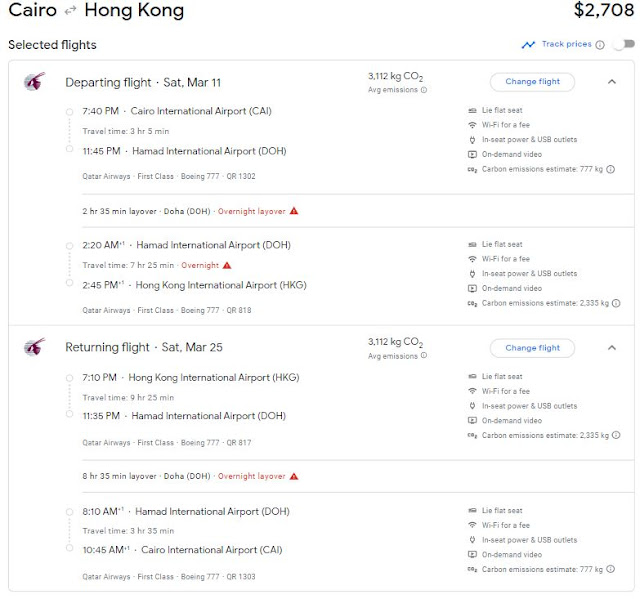The width and height of the screenshot is (640, 599).
Task: Change the returning flight on Mar 25
Action: 532,348
